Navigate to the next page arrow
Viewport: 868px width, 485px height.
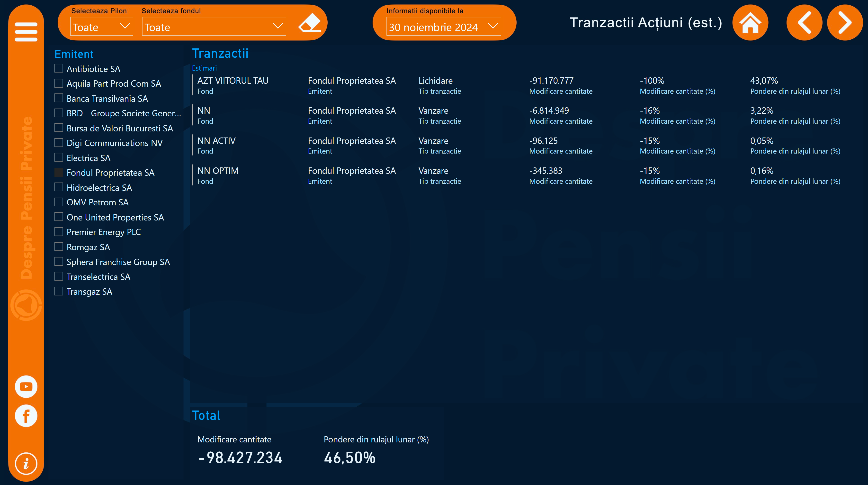[845, 23]
